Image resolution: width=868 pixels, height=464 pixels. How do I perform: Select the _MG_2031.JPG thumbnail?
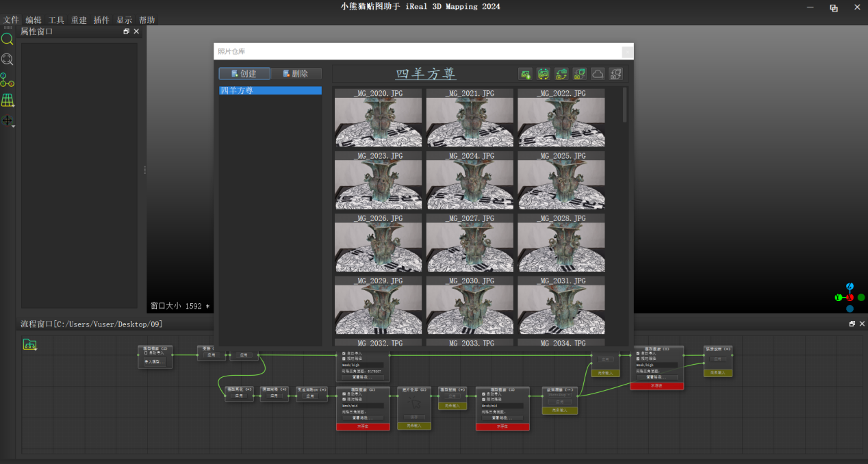[561, 306]
